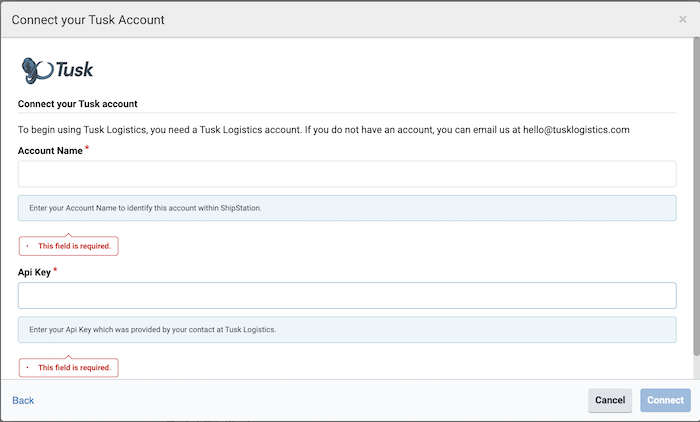This screenshot has width=700, height=422.
Task: Click the Api Key help hint box
Action: (347, 330)
